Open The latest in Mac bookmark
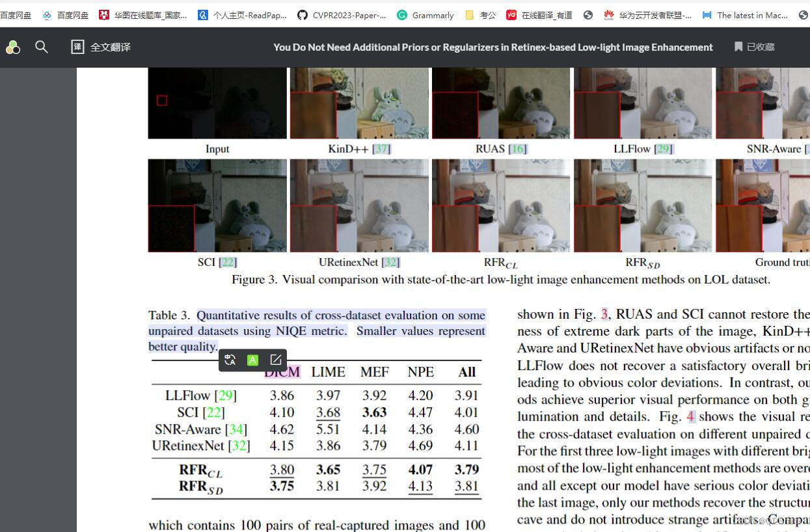 (746, 15)
